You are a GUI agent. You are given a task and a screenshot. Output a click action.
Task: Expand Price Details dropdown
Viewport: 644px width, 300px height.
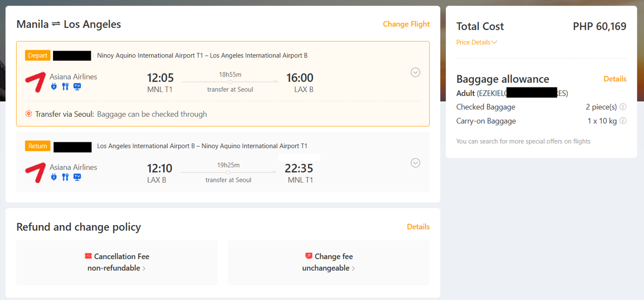tap(476, 42)
